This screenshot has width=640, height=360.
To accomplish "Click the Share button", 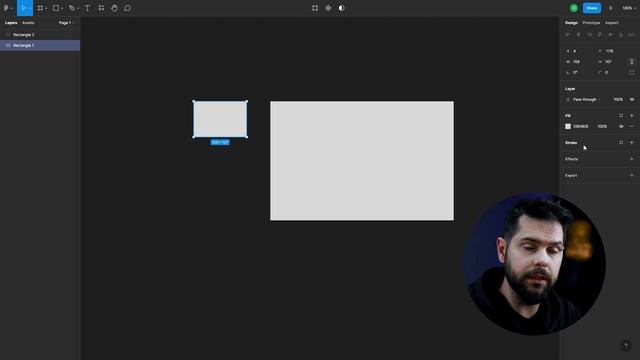I will pos(592,8).
